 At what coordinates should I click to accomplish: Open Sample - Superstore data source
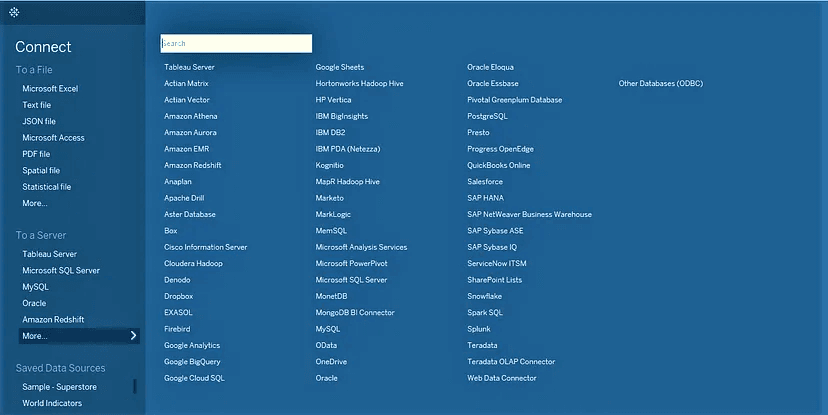(59, 387)
